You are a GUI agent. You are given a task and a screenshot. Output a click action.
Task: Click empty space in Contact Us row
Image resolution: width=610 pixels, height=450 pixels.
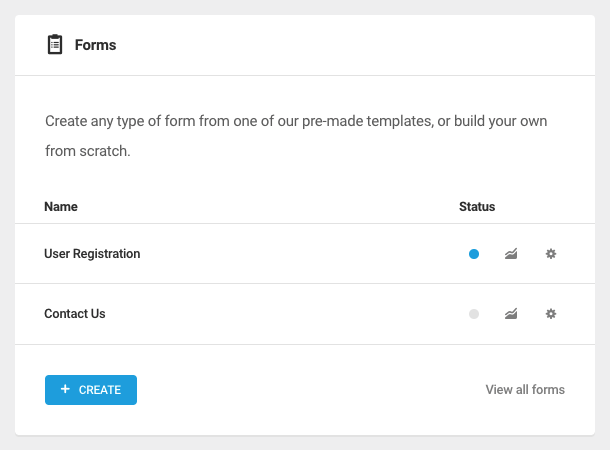tap(284, 313)
